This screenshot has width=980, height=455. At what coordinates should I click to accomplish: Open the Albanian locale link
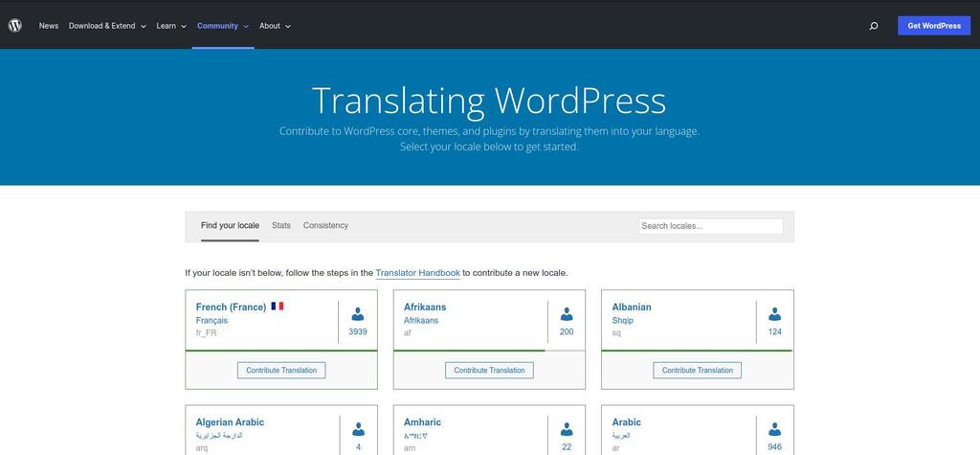coord(632,307)
